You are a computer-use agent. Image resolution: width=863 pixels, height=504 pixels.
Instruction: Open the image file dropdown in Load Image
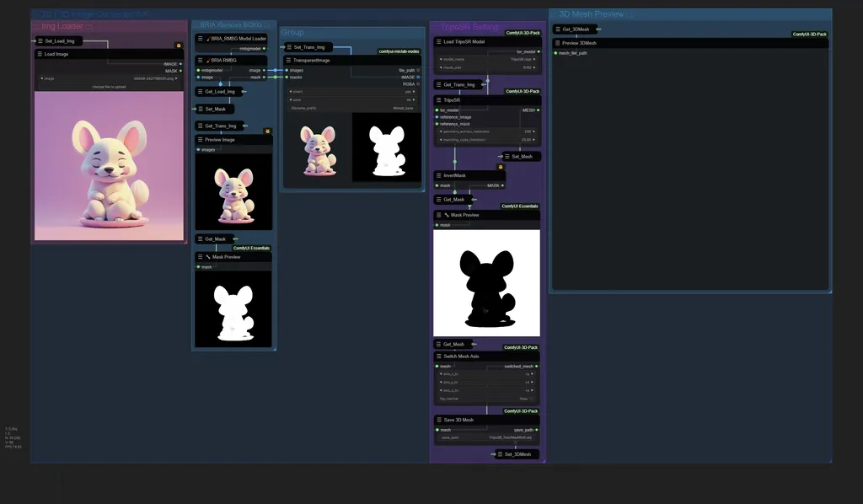(109, 78)
